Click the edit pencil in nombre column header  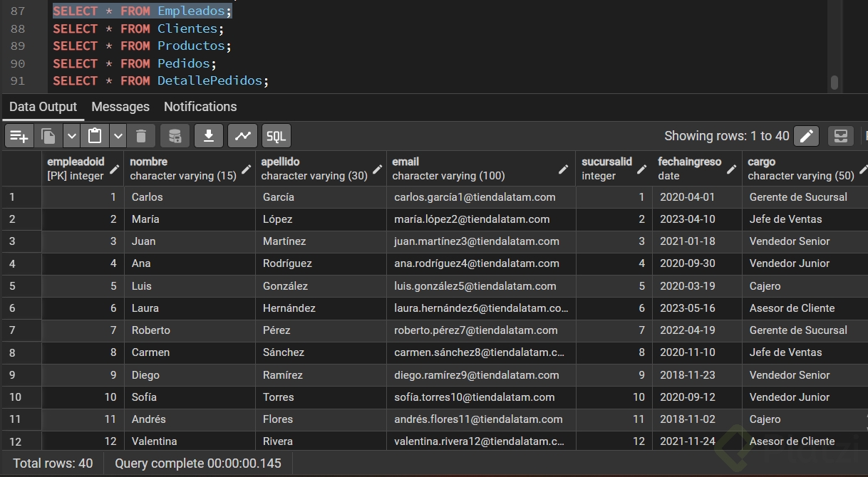coord(246,169)
